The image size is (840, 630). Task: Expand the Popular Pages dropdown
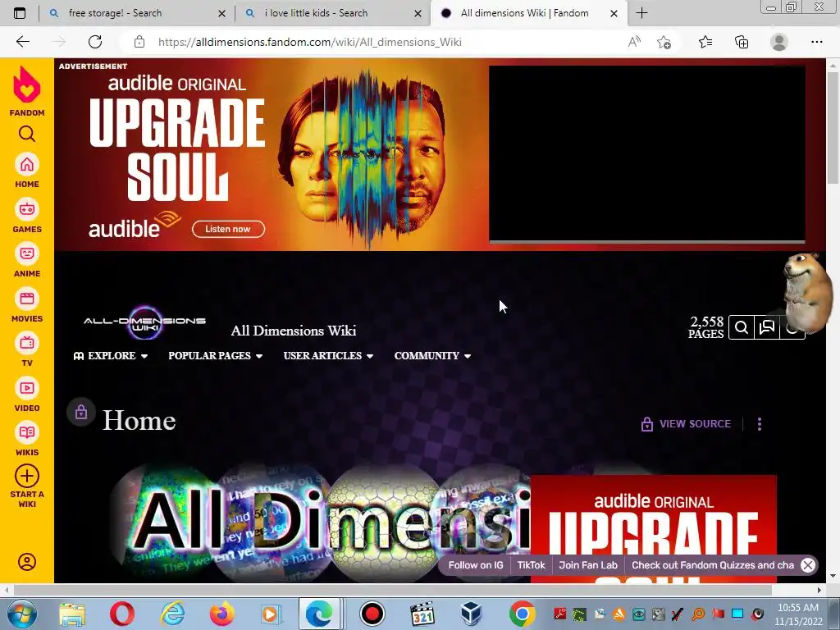(x=216, y=356)
